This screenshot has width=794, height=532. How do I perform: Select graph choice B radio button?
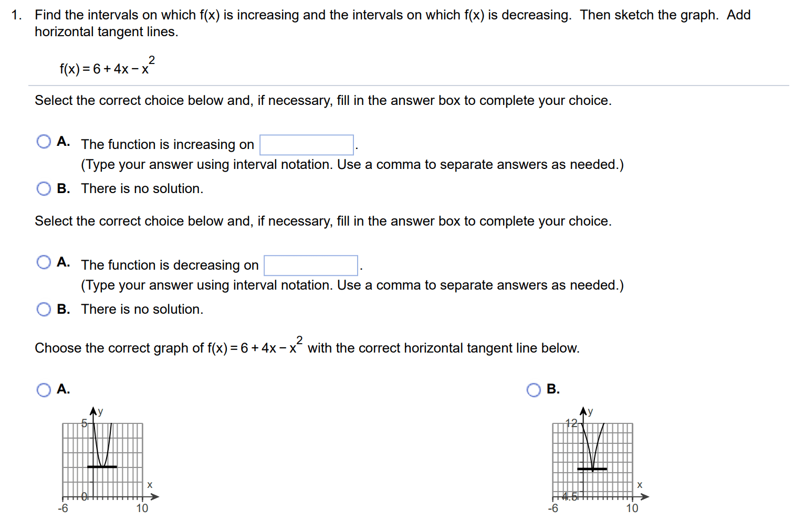pos(534,390)
